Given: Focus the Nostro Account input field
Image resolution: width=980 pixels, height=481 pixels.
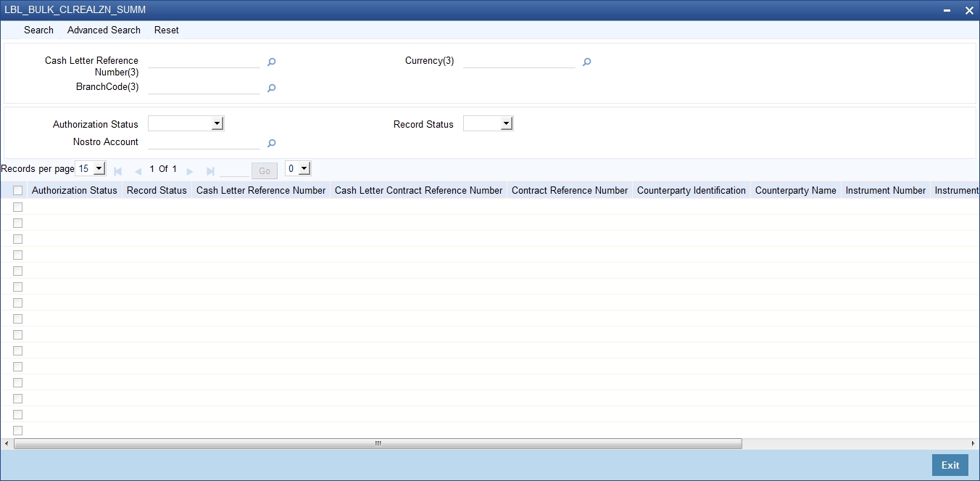Looking at the screenshot, I should coord(204,143).
